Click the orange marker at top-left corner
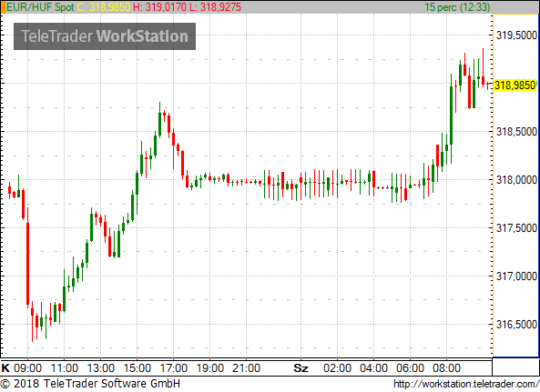540x392 pixels. (x=3, y=7)
